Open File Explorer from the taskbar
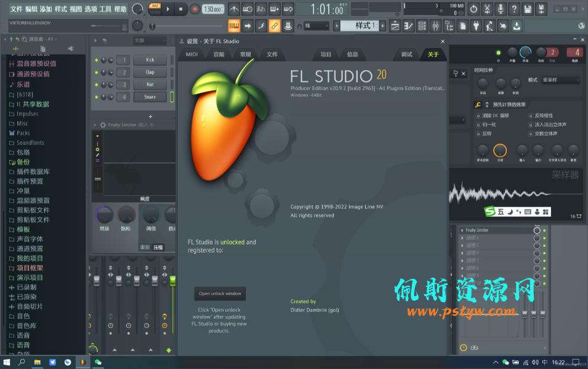 click(37, 362)
